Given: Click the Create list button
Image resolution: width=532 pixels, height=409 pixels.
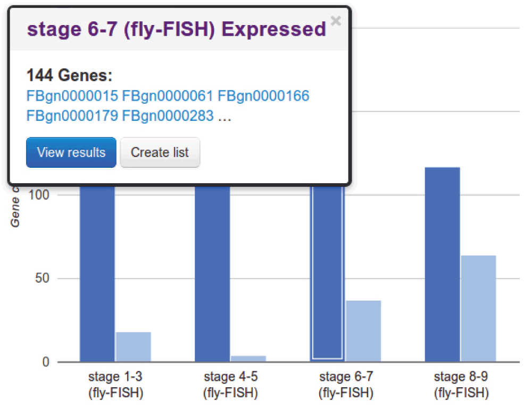Looking at the screenshot, I should [160, 152].
